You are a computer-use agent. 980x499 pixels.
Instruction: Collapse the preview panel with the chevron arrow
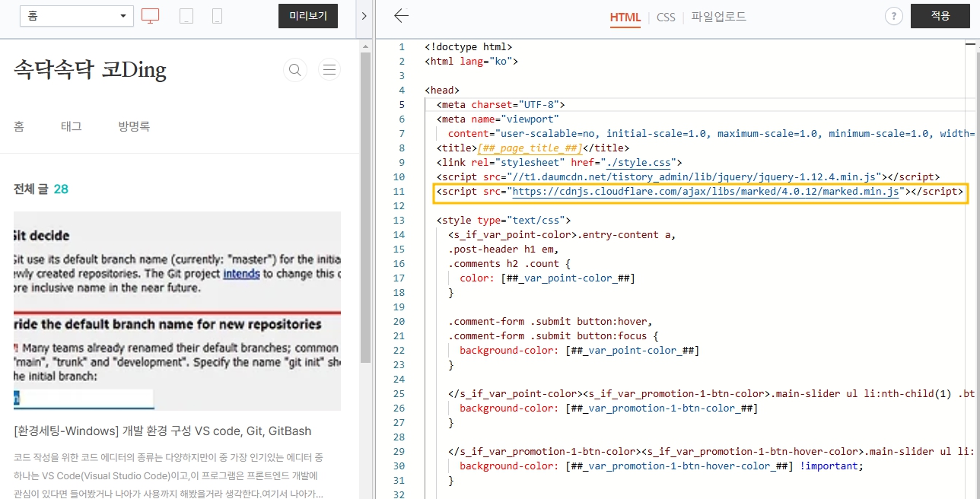click(364, 16)
